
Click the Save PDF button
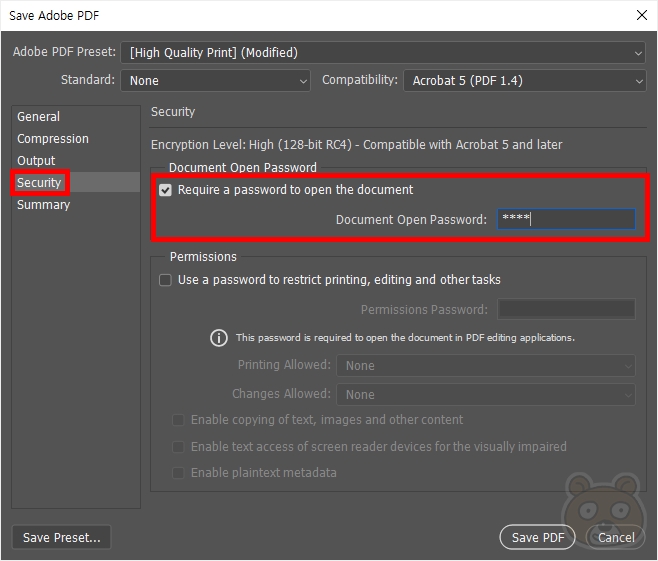(538, 538)
